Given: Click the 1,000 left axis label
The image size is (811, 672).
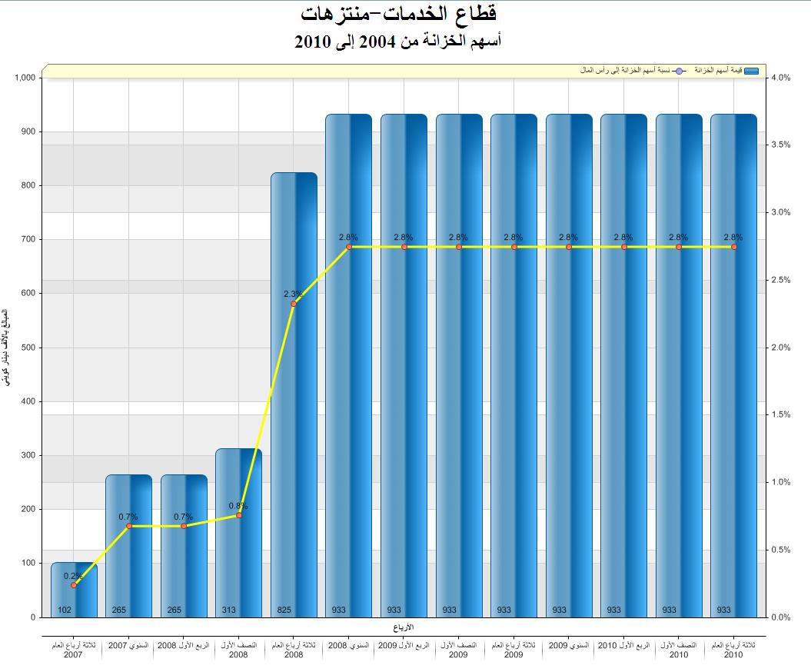Looking at the screenshot, I should tap(26, 78).
